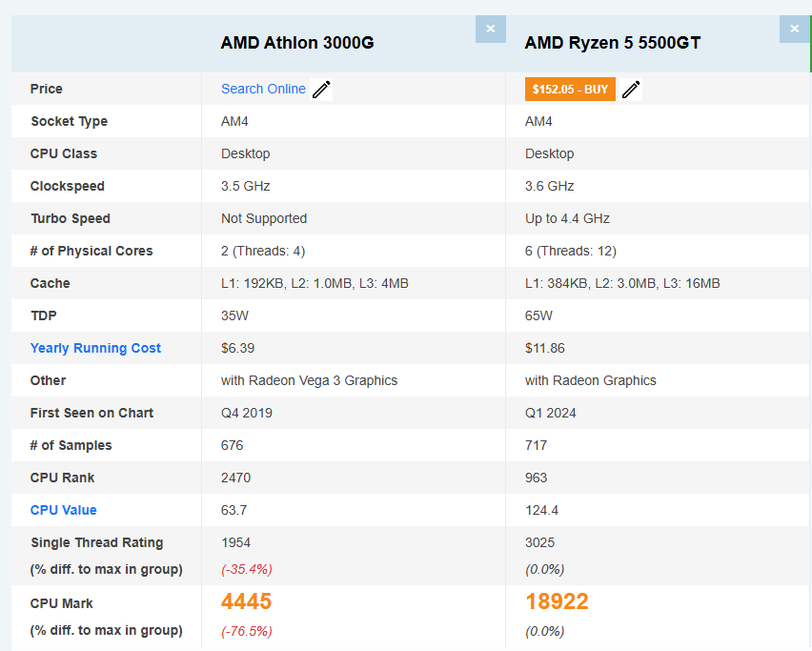812x651 pixels.
Task: Click the Single Thread Rating row label
Action: 96,542
